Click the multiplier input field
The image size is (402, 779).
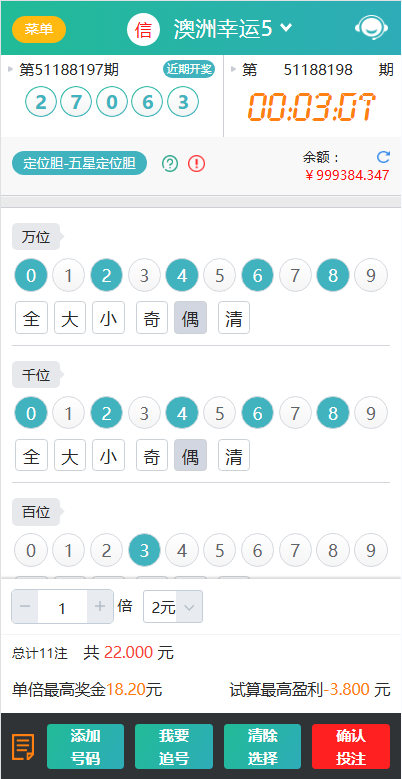(63, 607)
